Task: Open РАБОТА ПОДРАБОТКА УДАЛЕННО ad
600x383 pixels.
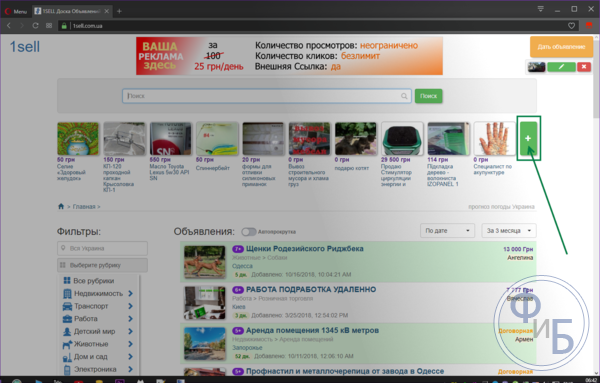Action: [x=311, y=290]
